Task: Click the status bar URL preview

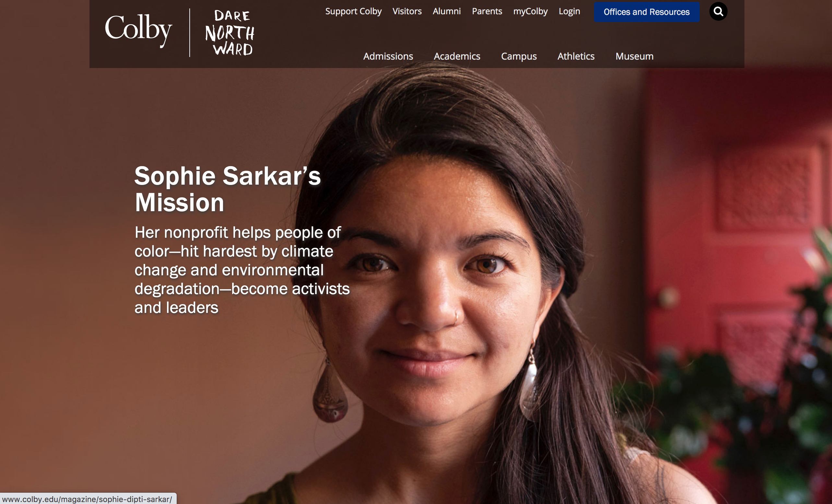Action: [87, 499]
